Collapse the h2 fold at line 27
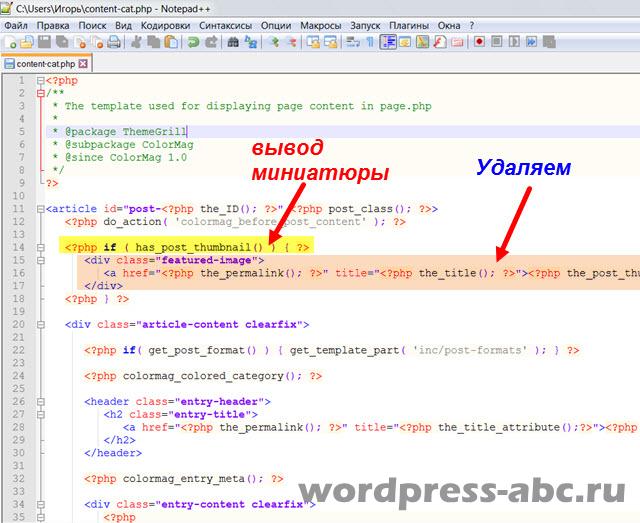Screen dimensions: 640x523 click(40, 414)
